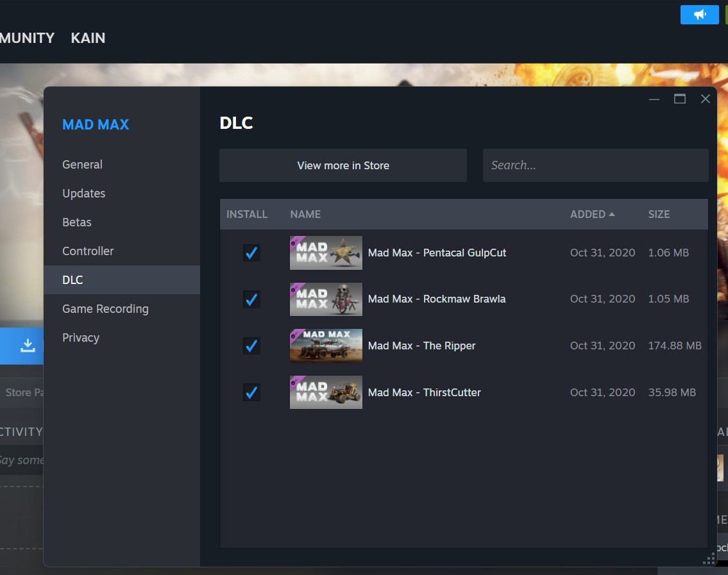The height and width of the screenshot is (575, 728).
Task: Toggle install checkbox for The Ripper
Action: [x=251, y=346]
